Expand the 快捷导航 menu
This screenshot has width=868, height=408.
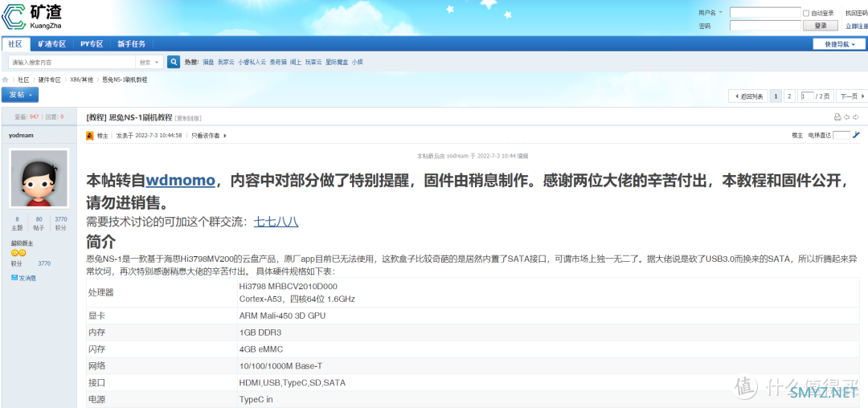[840, 44]
